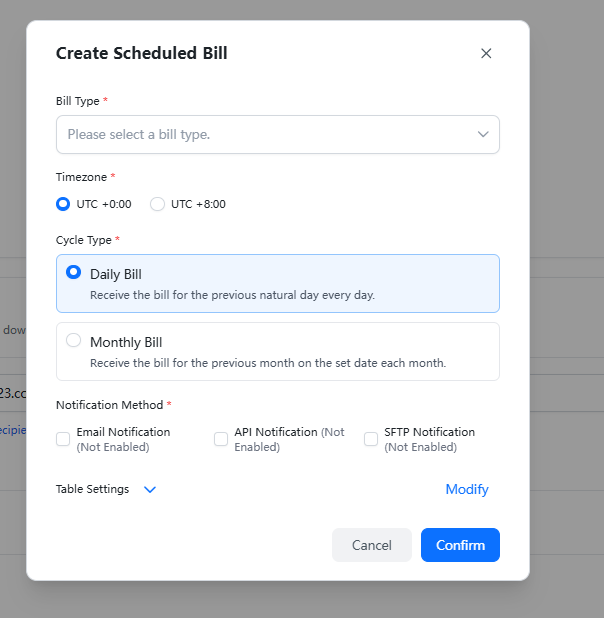Screen dimensions: 604x618
Task: Click the Bill Type dropdown chevron arrow
Action: coord(483,134)
